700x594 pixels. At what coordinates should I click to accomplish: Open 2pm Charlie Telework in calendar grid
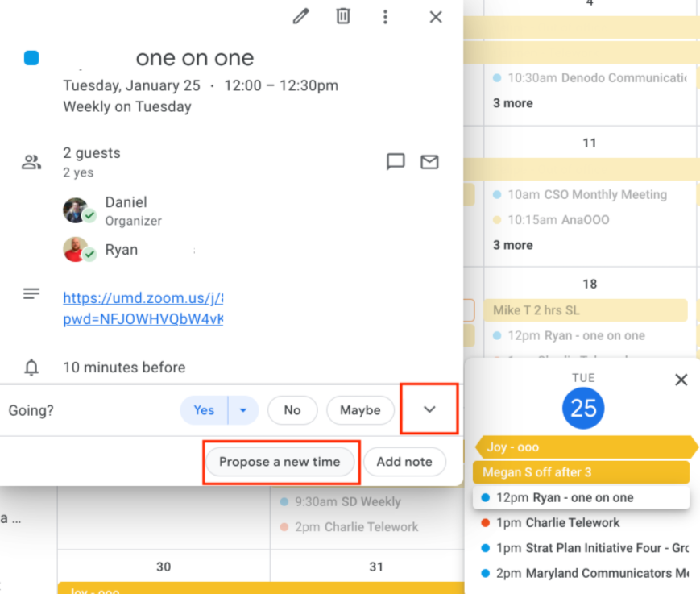click(349, 527)
